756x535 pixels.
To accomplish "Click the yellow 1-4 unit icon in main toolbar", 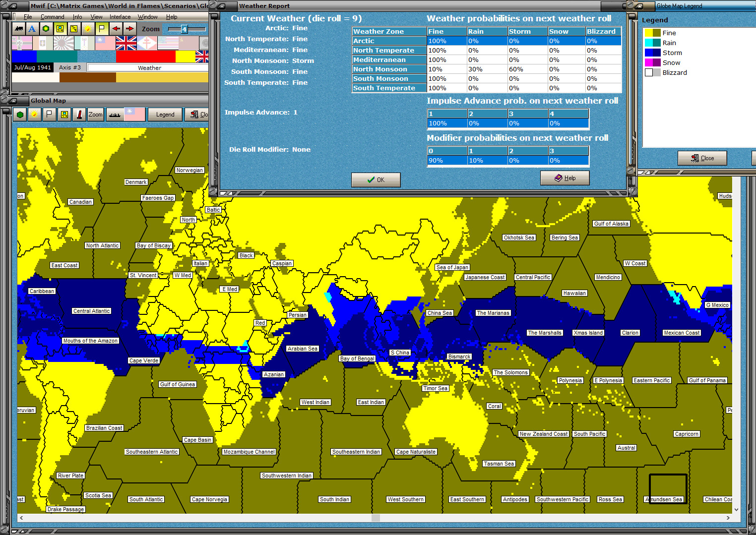I will click(x=60, y=29).
